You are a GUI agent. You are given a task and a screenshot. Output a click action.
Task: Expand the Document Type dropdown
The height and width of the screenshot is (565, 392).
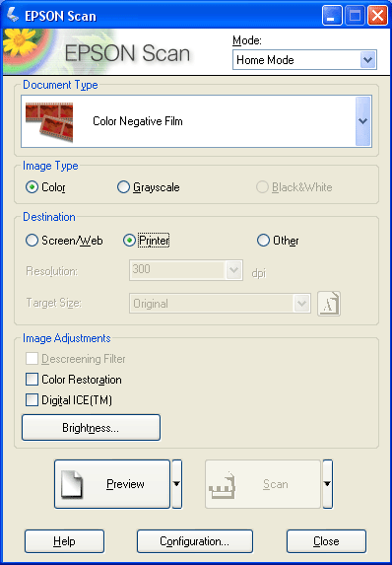(362, 121)
